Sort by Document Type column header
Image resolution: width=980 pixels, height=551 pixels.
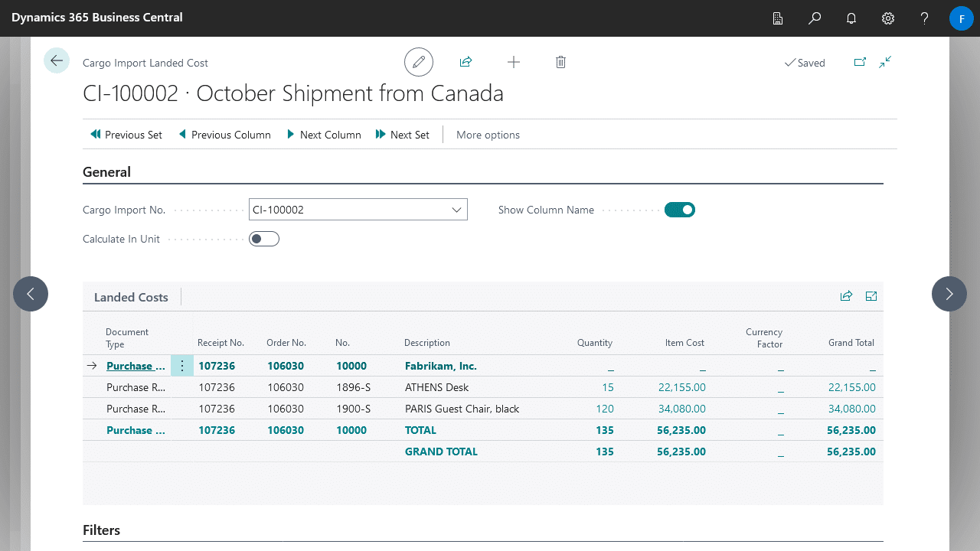127,337
